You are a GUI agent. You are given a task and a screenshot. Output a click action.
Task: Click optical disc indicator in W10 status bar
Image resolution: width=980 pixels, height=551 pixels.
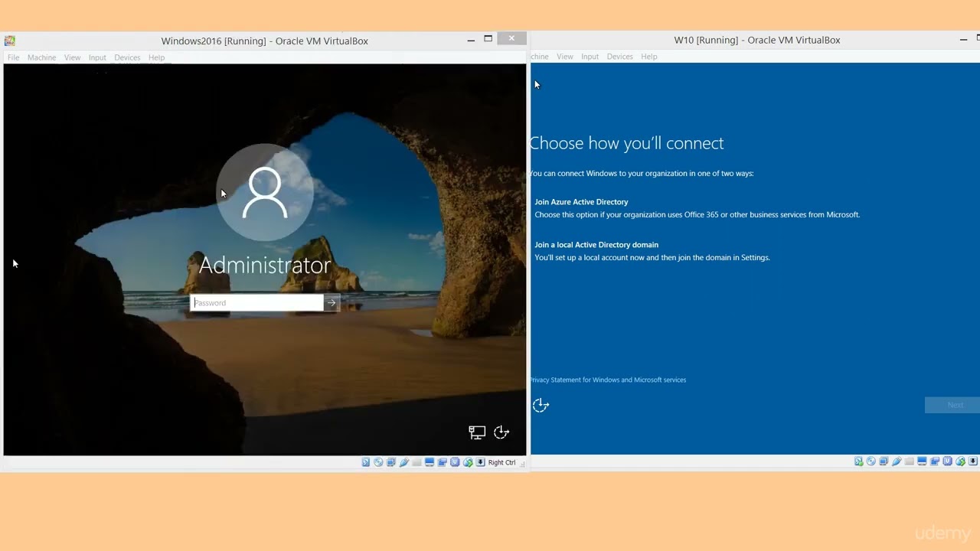point(871,461)
